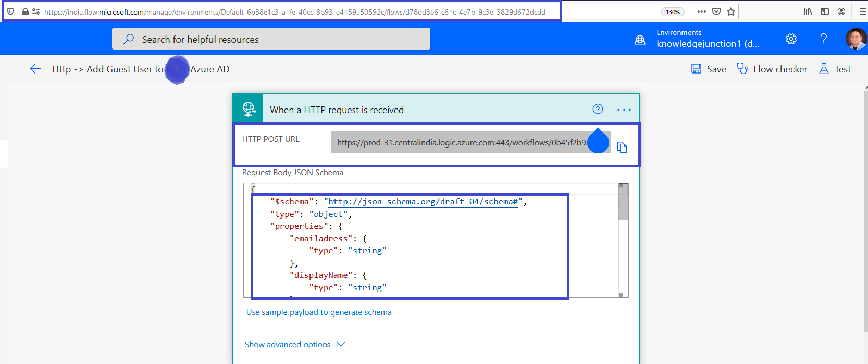Click the back arrow beside flow title
This screenshot has width=868, height=364.
click(x=35, y=69)
